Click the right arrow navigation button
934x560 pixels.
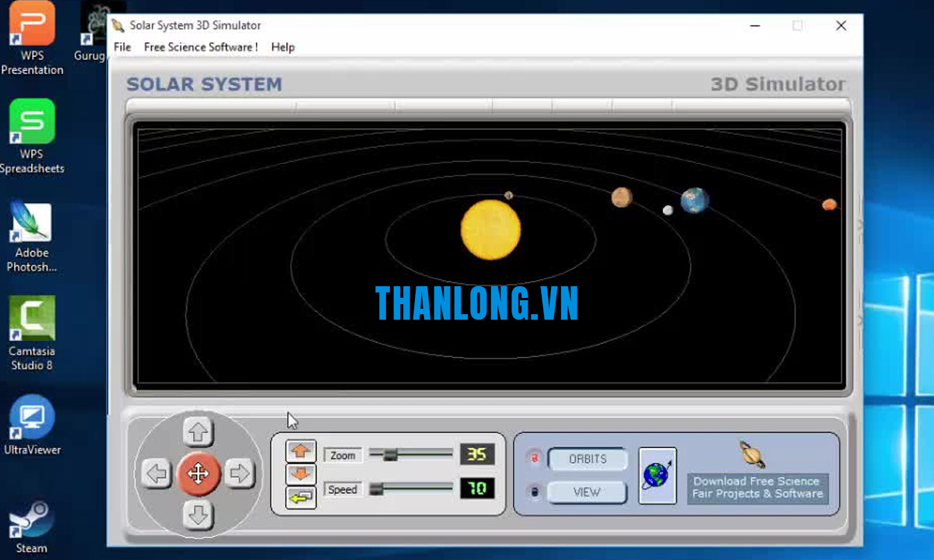click(240, 473)
